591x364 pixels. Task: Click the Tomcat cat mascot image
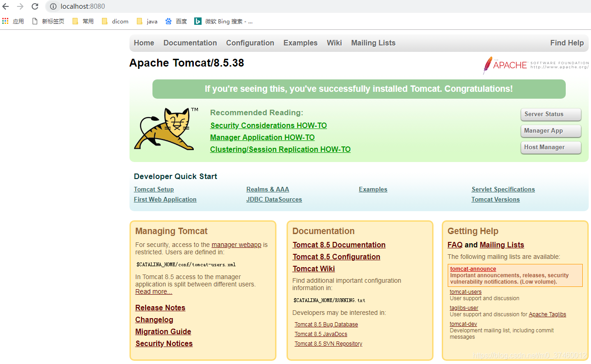166,129
